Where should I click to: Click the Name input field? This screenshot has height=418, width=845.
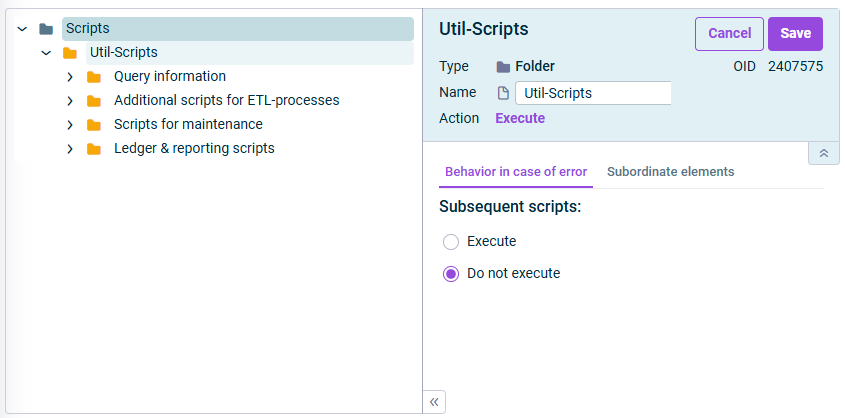pyautogui.click(x=592, y=93)
